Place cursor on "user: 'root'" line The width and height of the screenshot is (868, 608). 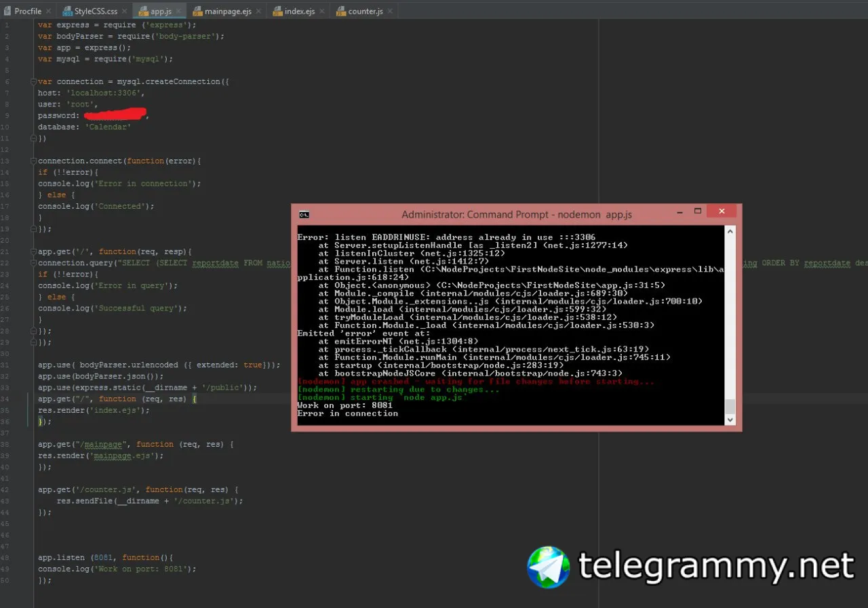point(68,104)
